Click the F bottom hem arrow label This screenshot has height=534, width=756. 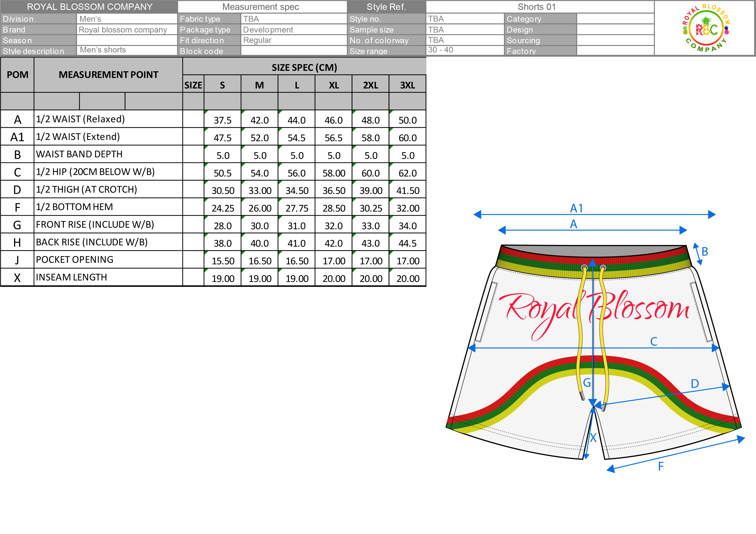click(661, 467)
